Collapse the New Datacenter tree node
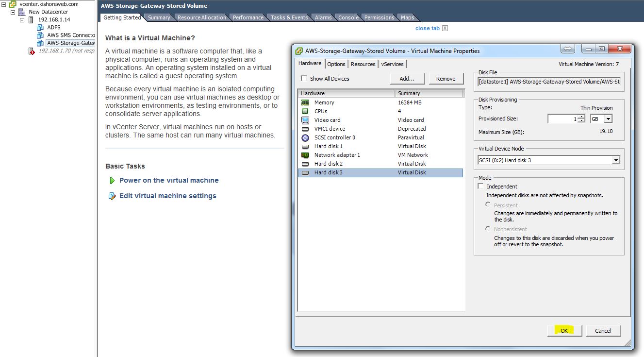Viewport: 644px width, 357px height. click(x=13, y=12)
